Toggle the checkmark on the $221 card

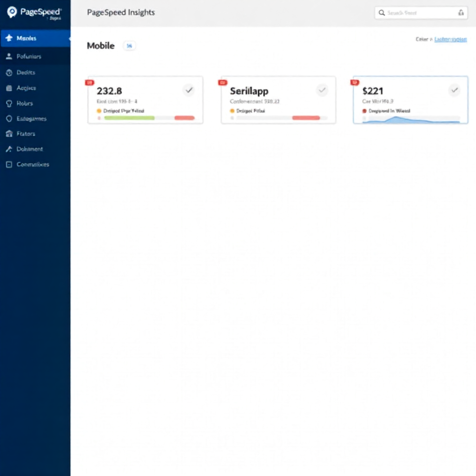coord(455,90)
